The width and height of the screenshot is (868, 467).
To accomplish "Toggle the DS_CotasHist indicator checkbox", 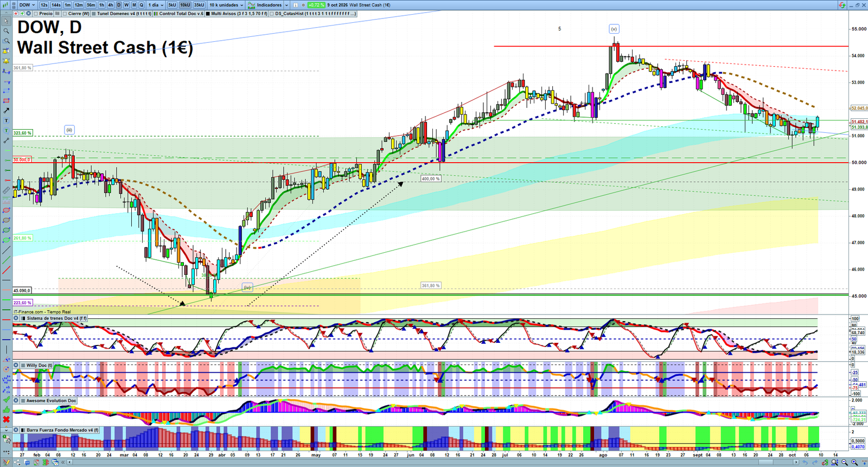I will pos(272,14).
